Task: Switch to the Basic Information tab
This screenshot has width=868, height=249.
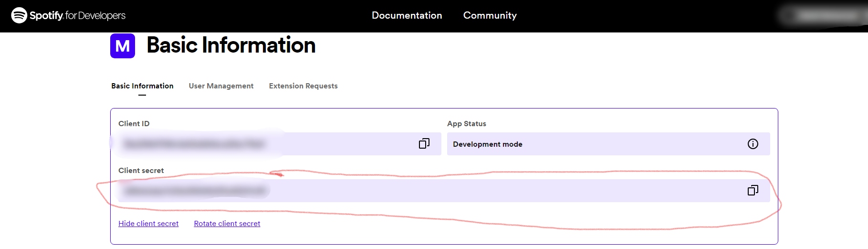Action: click(142, 86)
